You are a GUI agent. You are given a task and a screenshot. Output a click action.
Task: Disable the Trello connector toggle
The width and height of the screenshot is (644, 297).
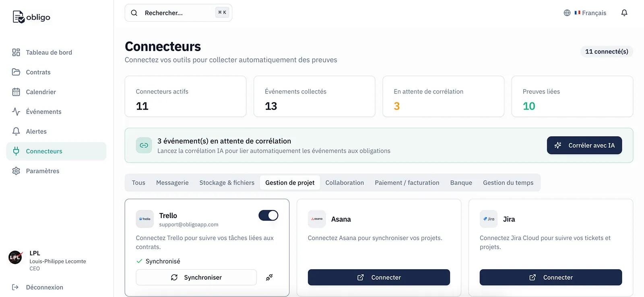point(268,215)
